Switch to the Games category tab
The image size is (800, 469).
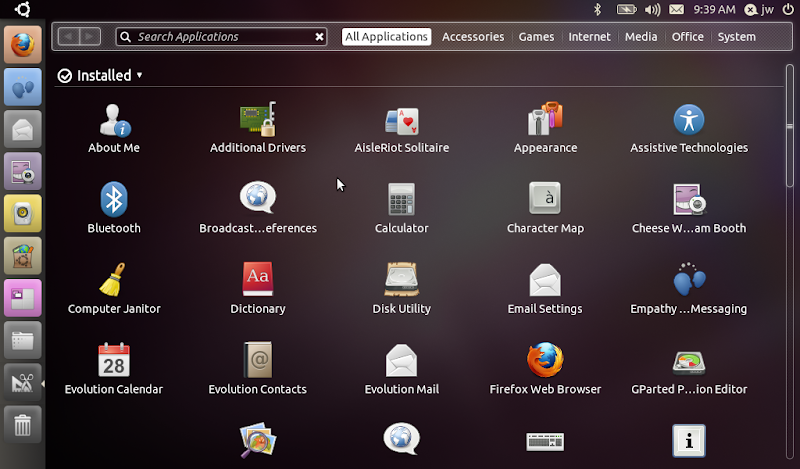click(536, 37)
